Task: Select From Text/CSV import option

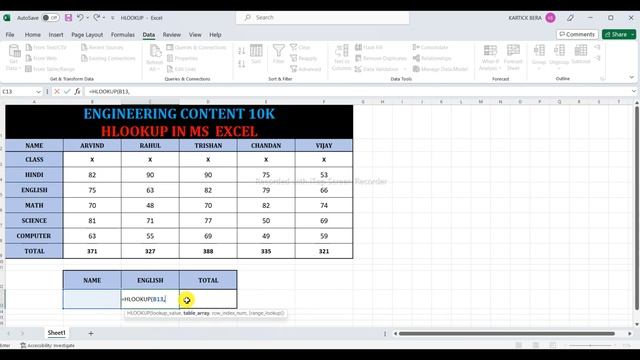Action: (x=46, y=47)
